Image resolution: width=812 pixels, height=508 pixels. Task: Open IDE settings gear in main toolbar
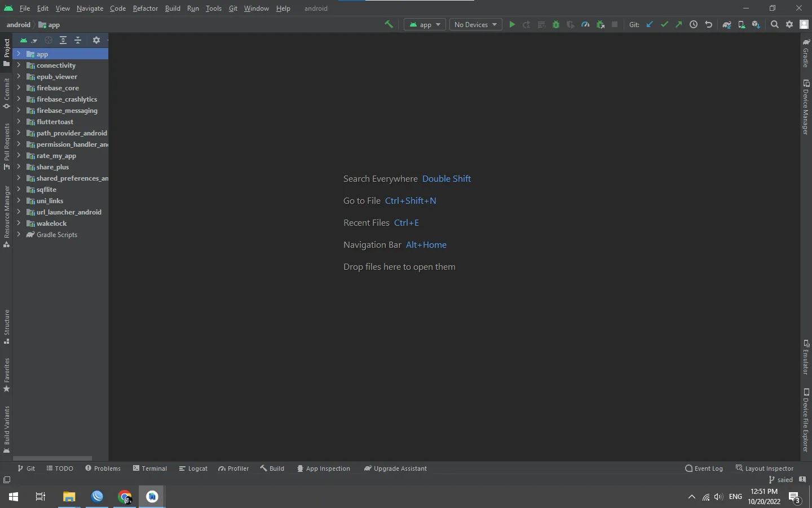(x=789, y=24)
